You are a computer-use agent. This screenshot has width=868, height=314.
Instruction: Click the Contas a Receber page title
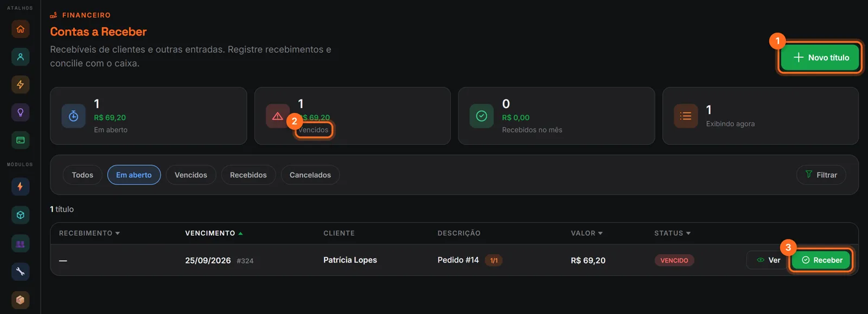tap(98, 32)
